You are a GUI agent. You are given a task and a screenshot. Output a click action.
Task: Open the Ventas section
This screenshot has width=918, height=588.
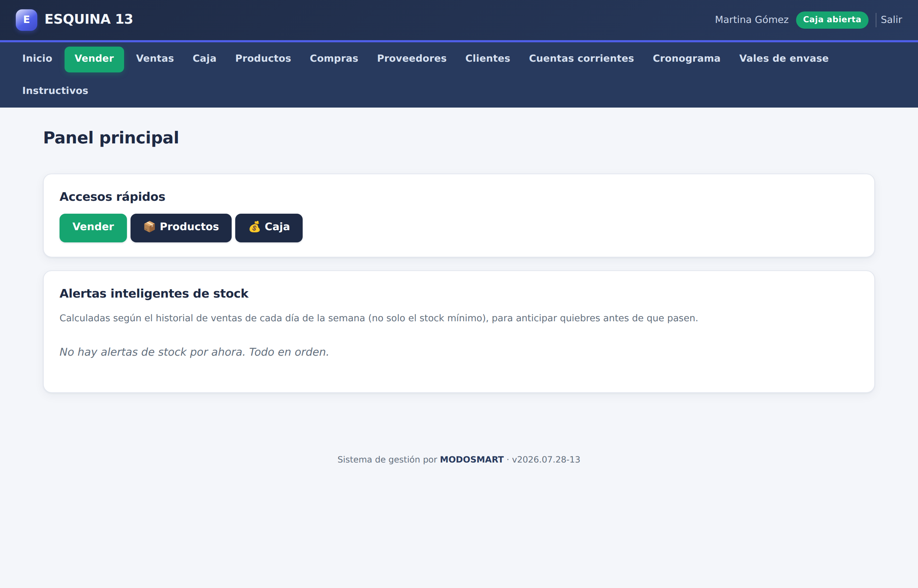(155, 58)
